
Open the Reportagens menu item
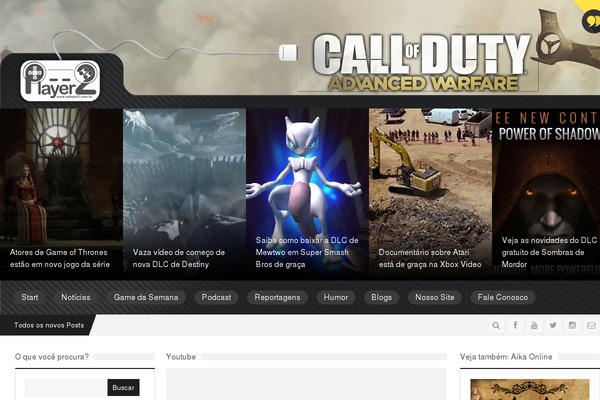point(277,297)
